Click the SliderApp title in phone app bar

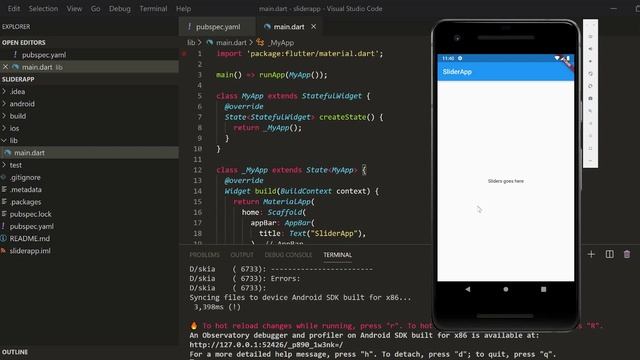tap(457, 71)
